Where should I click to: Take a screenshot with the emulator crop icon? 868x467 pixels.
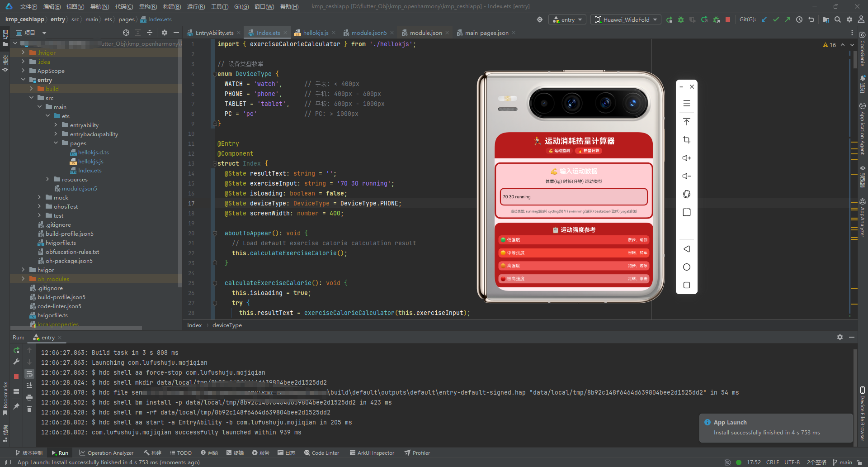click(687, 140)
